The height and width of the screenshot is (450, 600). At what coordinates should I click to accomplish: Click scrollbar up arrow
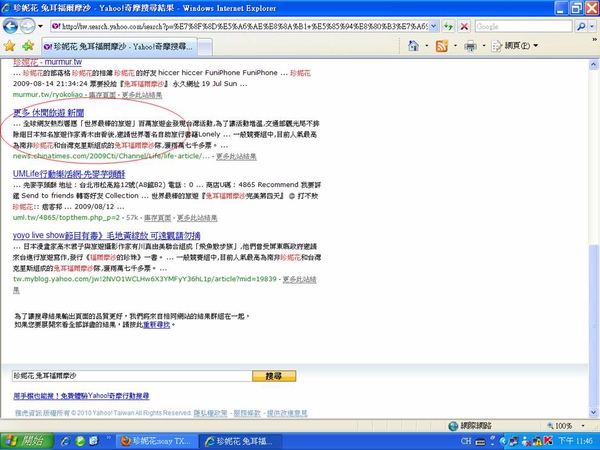(593, 64)
